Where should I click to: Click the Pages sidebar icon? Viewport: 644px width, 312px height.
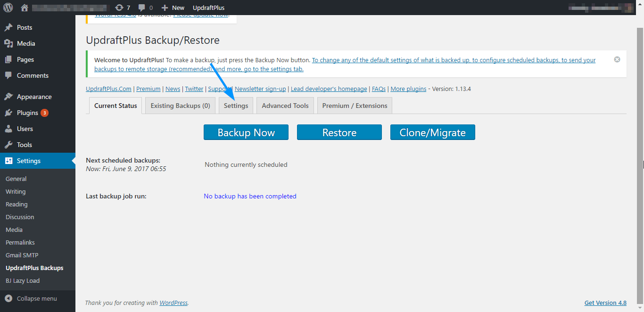click(8, 59)
